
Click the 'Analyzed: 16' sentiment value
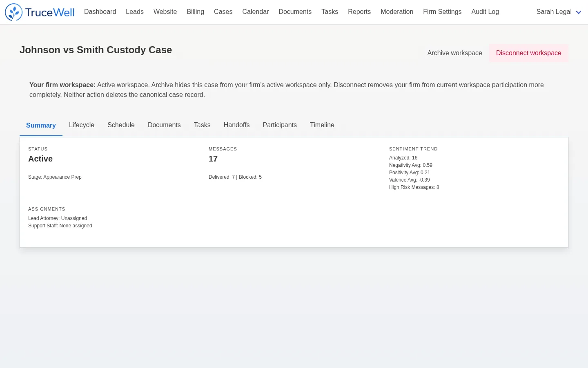[x=403, y=158]
